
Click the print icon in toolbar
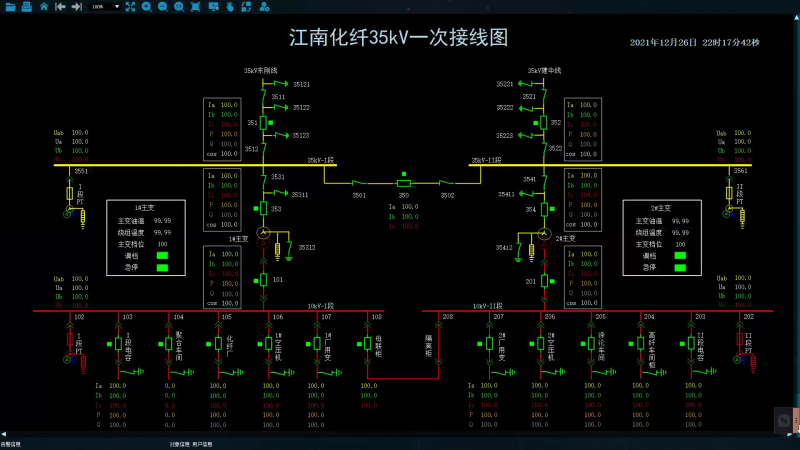(x=26, y=6)
